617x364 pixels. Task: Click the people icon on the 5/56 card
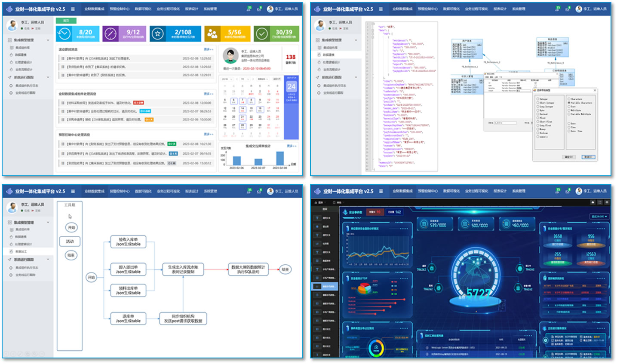[212, 34]
